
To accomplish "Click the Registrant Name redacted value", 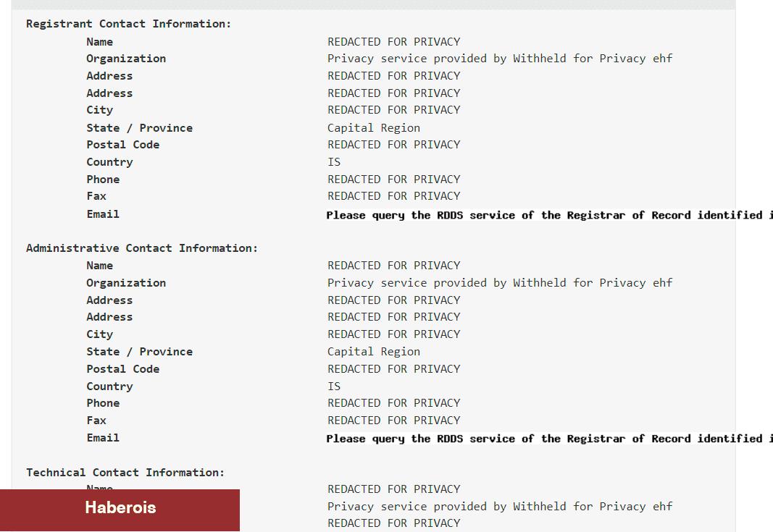I will click(x=394, y=42).
